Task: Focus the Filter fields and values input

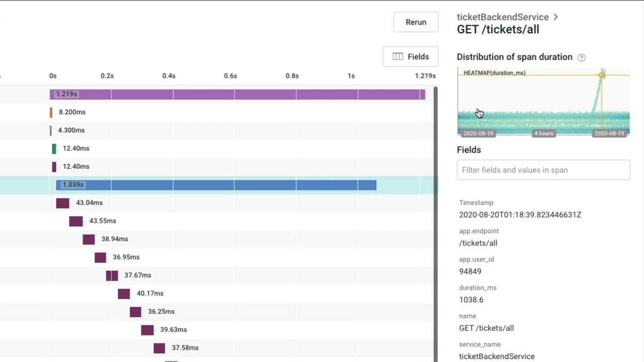Action: [x=543, y=170]
